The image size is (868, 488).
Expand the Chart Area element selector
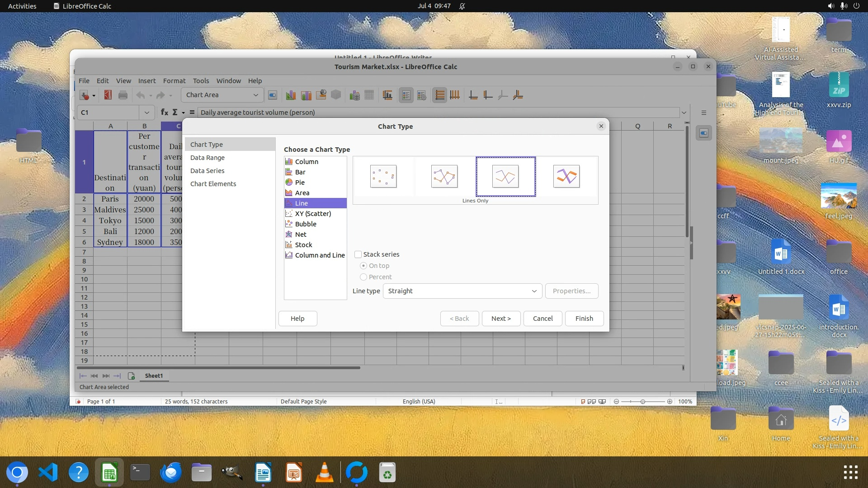(x=255, y=95)
